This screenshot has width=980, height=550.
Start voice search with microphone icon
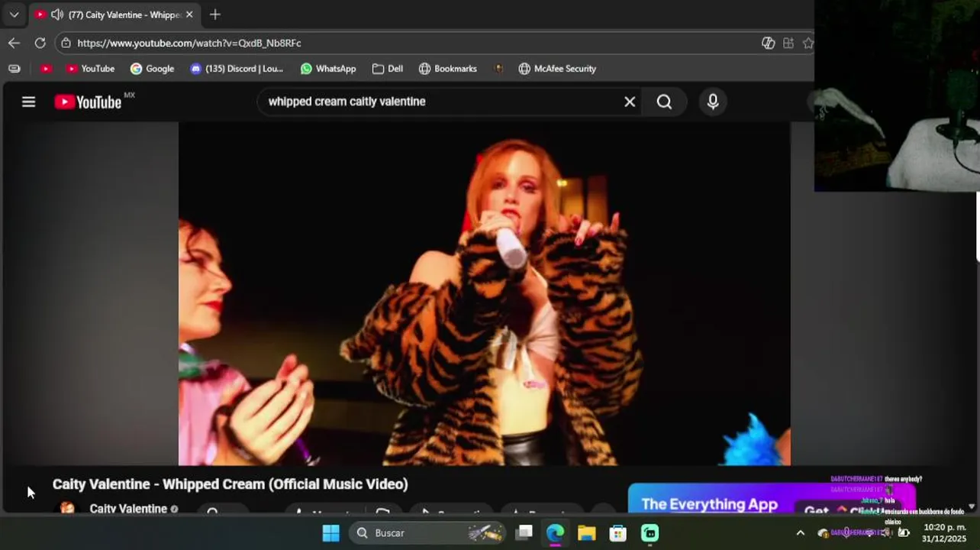[x=713, y=102]
